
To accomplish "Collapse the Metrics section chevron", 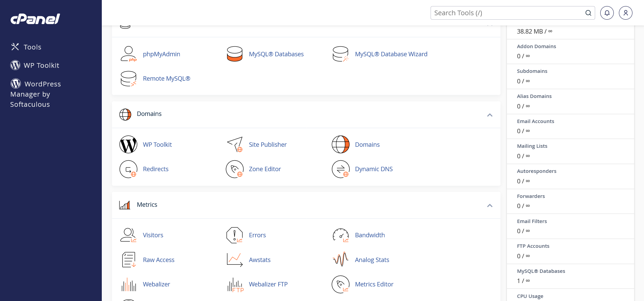I will [x=490, y=205].
